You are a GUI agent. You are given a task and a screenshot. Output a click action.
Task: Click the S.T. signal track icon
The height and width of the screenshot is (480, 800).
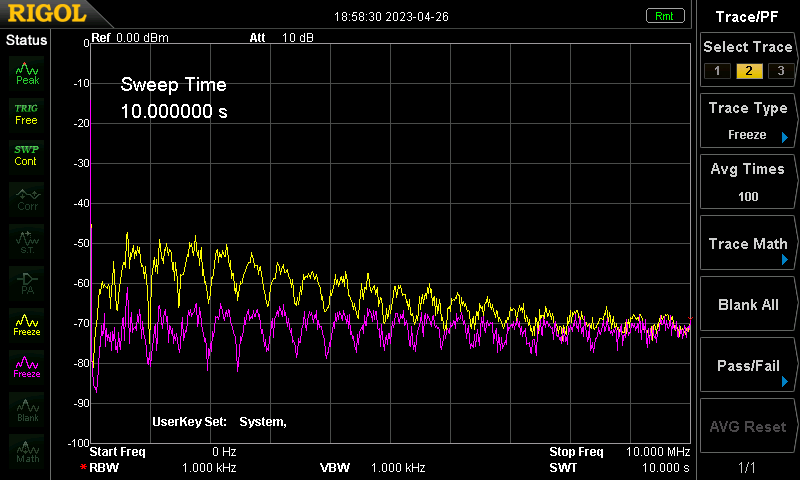coord(27,241)
